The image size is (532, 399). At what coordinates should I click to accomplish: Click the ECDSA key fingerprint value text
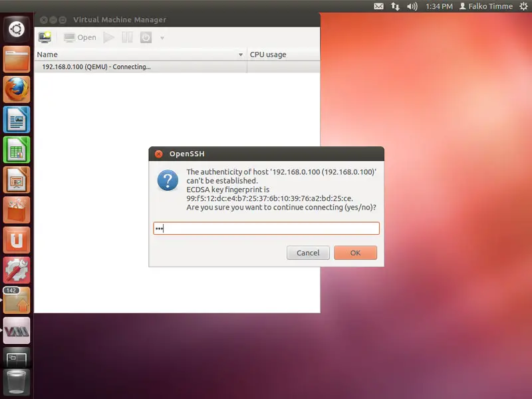(x=270, y=198)
